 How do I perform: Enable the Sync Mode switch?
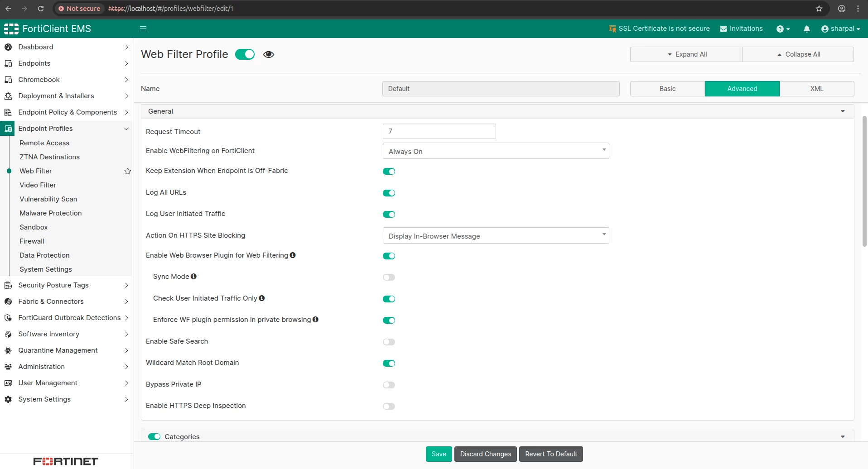click(x=389, y=277)
